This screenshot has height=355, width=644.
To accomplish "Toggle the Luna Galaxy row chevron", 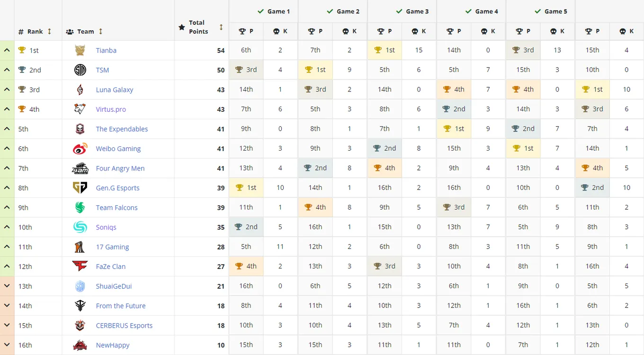I will tap(7, 89).
